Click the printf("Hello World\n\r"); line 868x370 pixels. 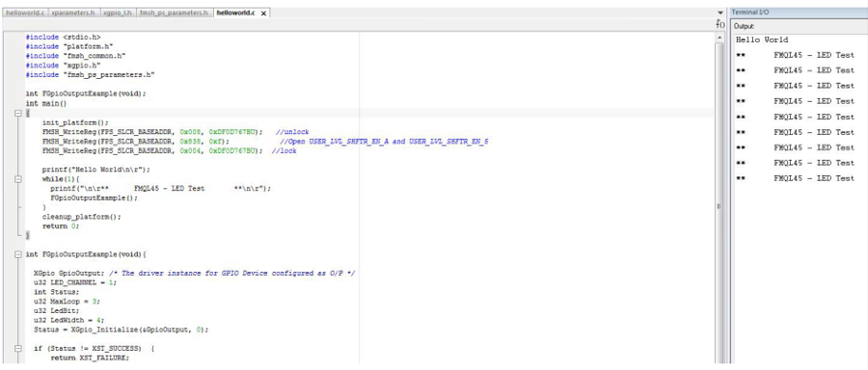click(96, 170)
